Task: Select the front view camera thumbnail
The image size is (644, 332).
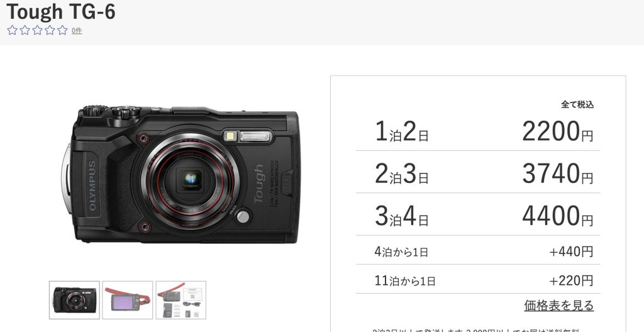Action: pos(74,300)
